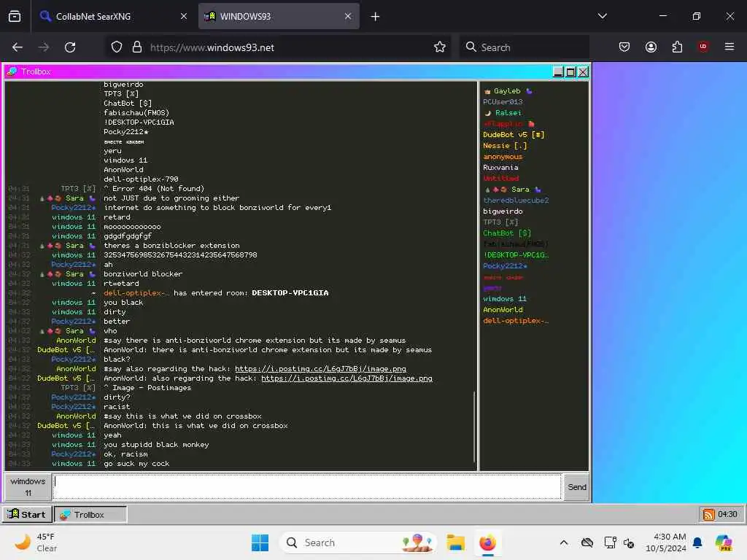Open Windows Start button
The image size is (747, 560).
click(x=260, y=542)
